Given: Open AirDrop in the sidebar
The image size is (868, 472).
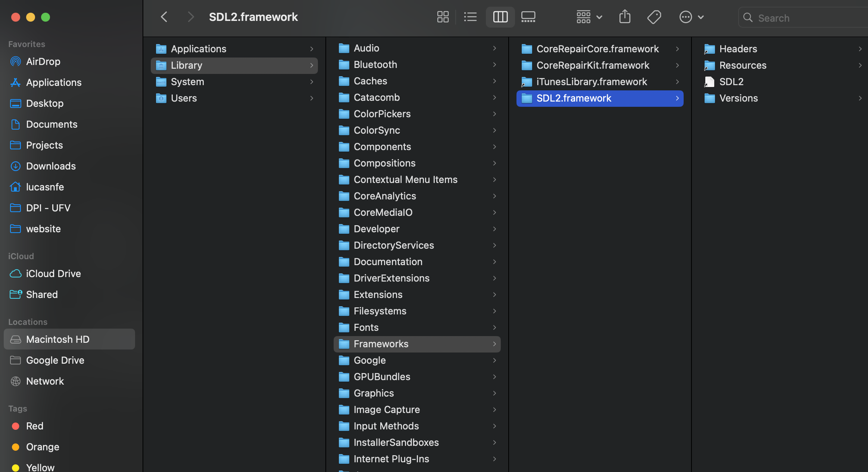Looking at the screenshot, I should [x=43, y=62].
